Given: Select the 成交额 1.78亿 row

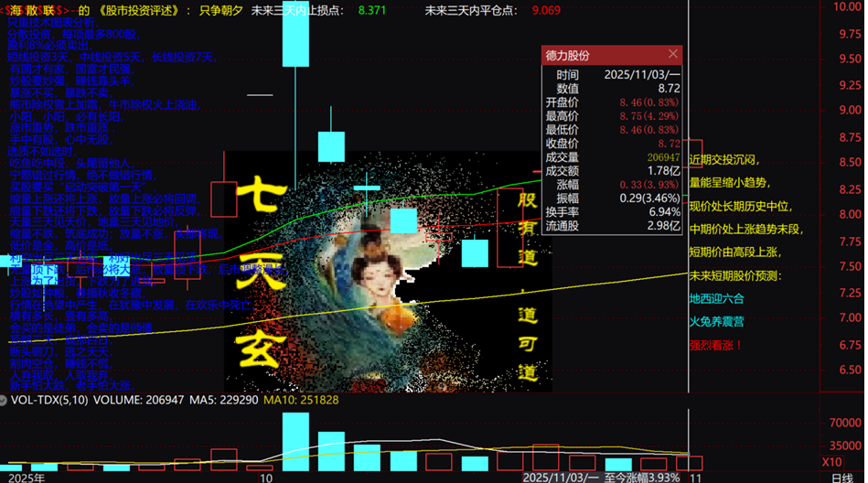Looking at the screenshot, I should 612,171.
